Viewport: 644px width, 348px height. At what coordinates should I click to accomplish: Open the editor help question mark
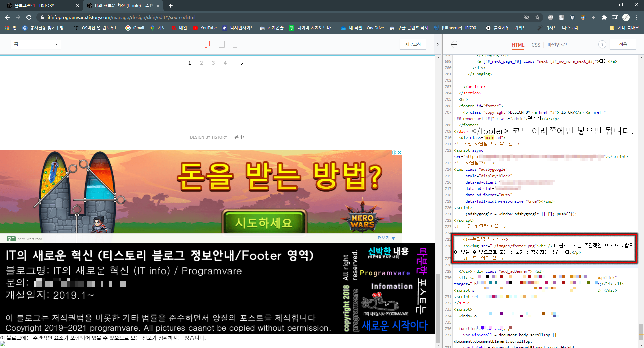(x=602, y=44)
